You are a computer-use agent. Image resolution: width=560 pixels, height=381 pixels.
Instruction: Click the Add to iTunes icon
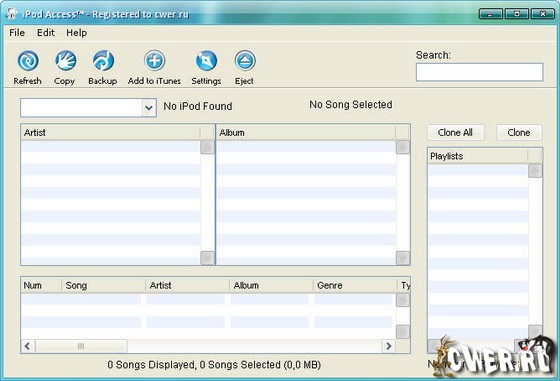point(154,61)
